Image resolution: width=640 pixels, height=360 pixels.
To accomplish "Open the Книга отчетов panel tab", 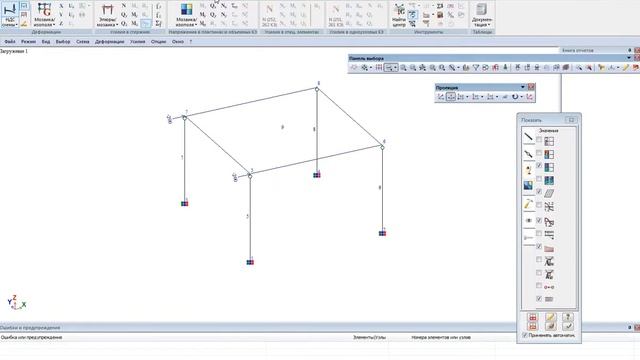I will [578, 50].
